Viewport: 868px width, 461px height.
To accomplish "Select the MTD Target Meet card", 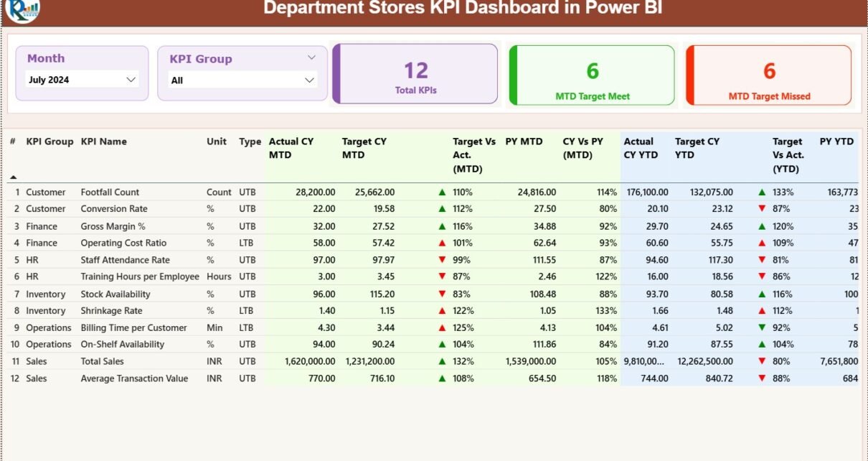I will click(593, 75).
